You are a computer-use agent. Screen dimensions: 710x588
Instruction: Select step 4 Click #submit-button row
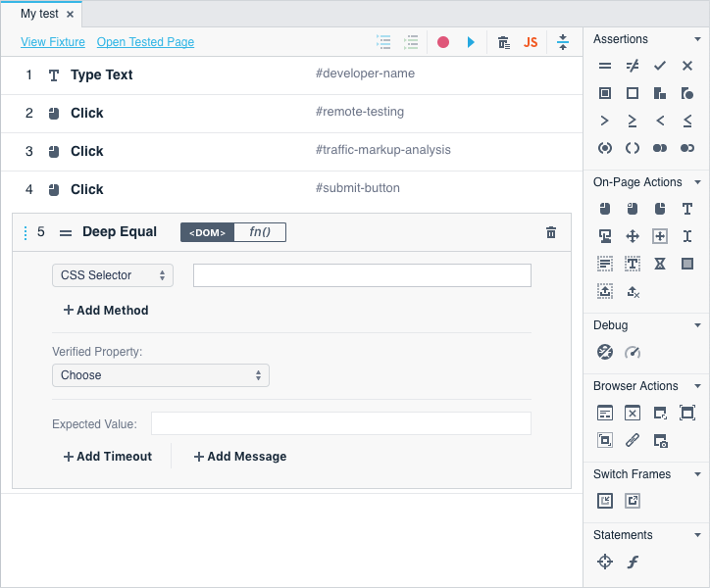(291, 190)
